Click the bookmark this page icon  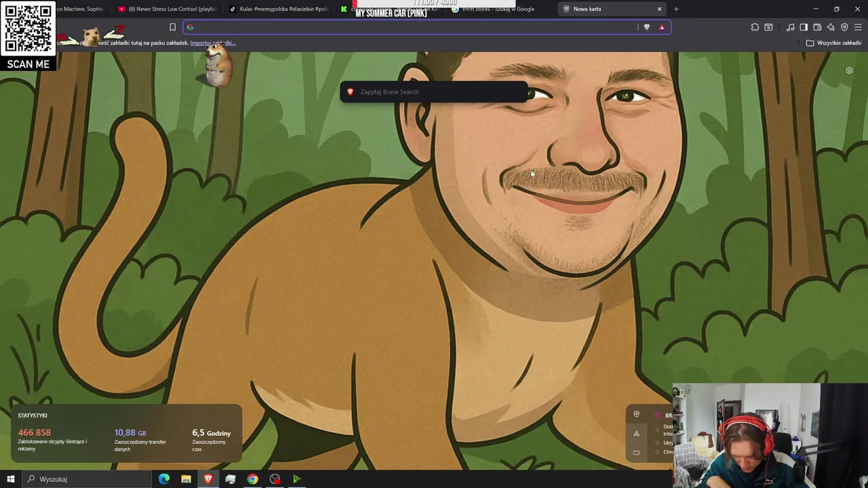[x=172, y=27]
